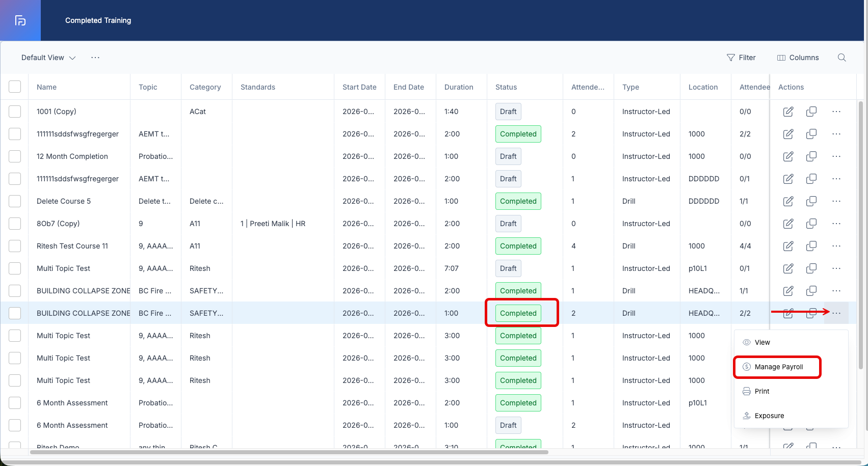Open the Columns chooser

tap(798, 58)
